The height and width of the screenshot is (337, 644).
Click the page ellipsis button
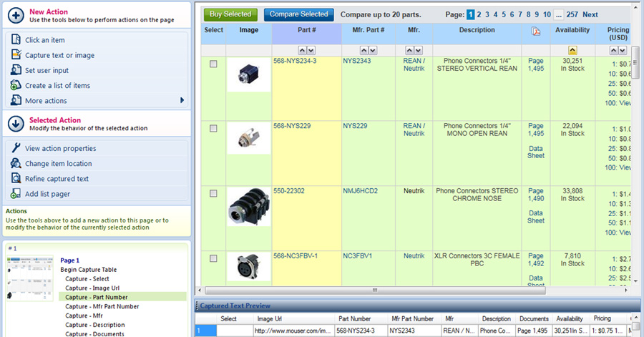coord(558,14)
